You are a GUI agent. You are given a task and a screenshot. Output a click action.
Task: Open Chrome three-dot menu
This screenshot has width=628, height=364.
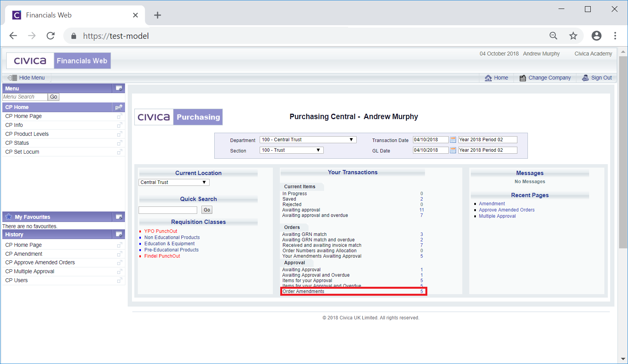615,36
